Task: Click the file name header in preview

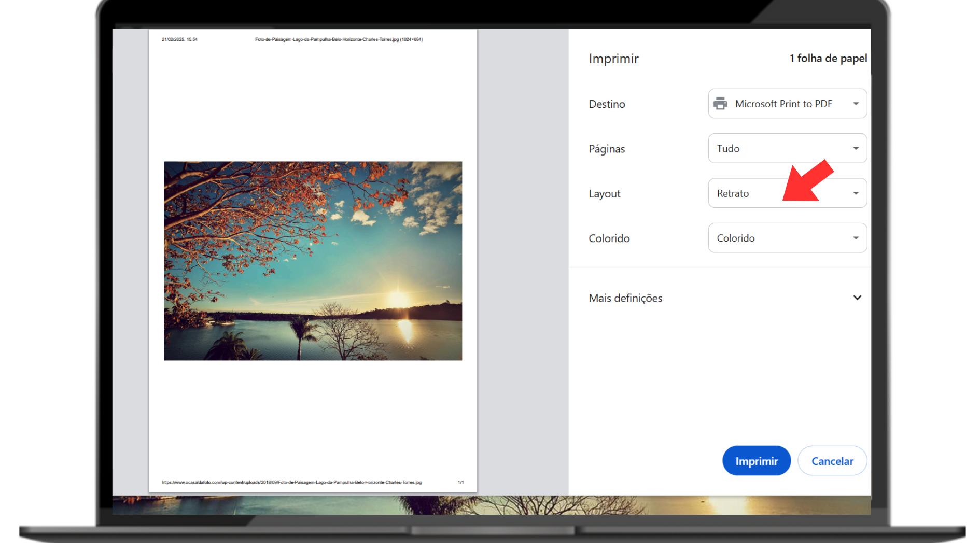Action: pos(339,39)
